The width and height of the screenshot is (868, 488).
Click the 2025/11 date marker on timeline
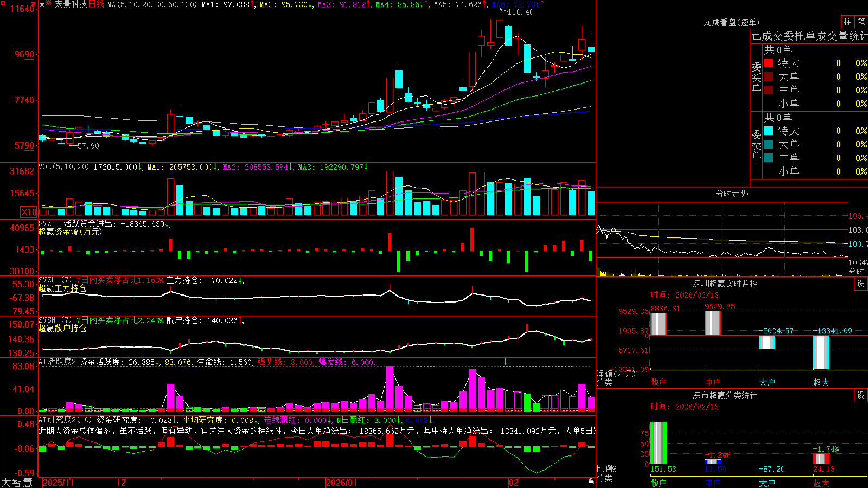click(58, 483)
